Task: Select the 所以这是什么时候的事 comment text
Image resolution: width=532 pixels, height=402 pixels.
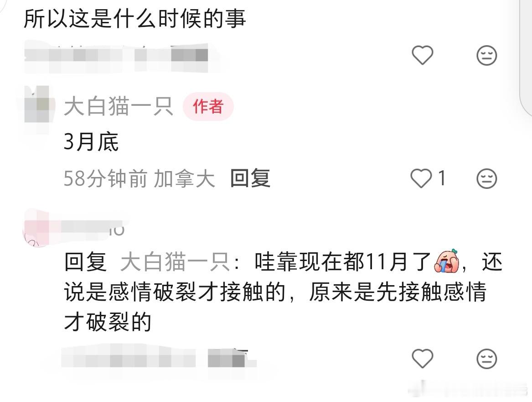Action: click(134, 18)
